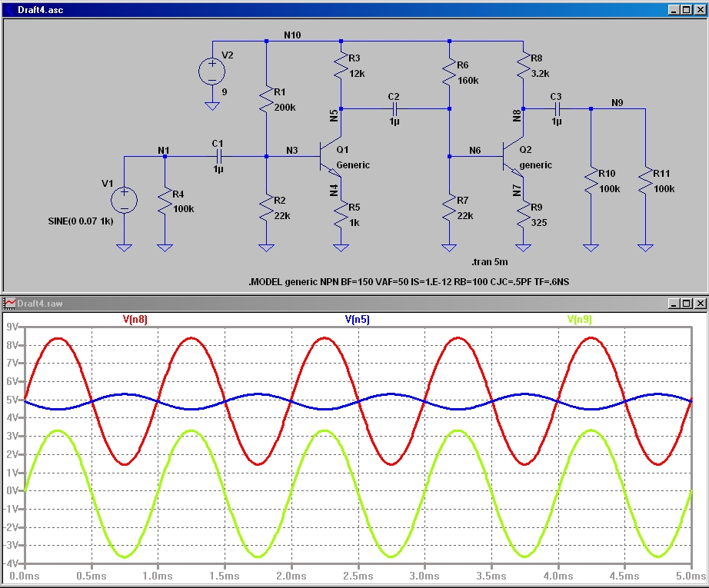This screenshot has height=588, width=709.
Task: Click the -4V vertical axis label
Action: [11, 563]
